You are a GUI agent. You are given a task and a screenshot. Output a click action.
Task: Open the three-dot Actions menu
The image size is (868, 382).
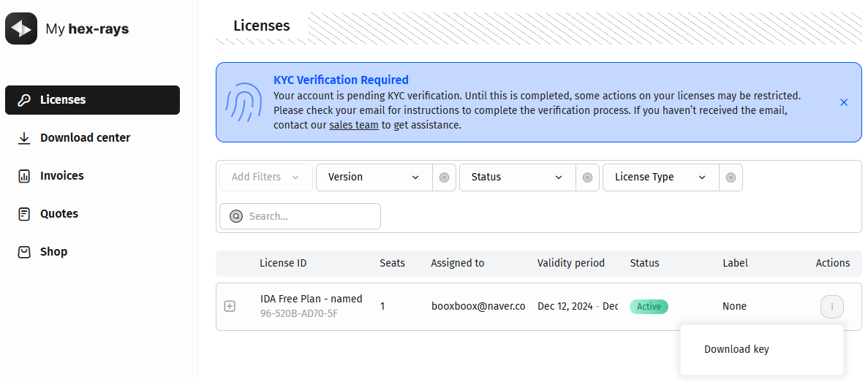pos(832,307)
